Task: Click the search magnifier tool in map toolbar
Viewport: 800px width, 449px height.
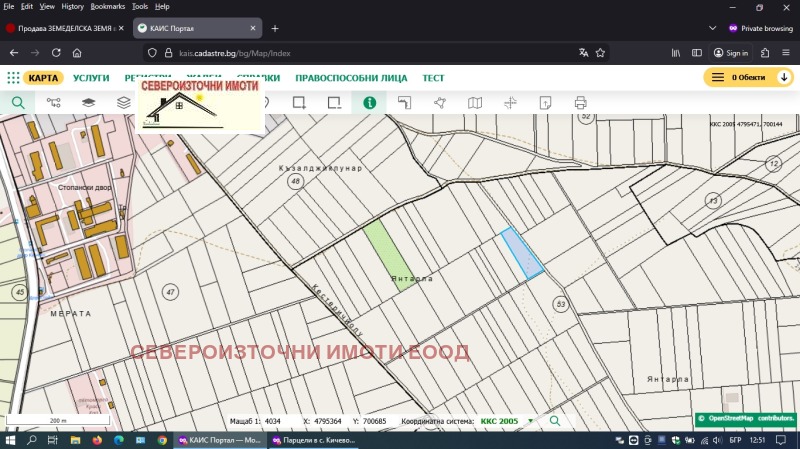Action: click(18, 102)
